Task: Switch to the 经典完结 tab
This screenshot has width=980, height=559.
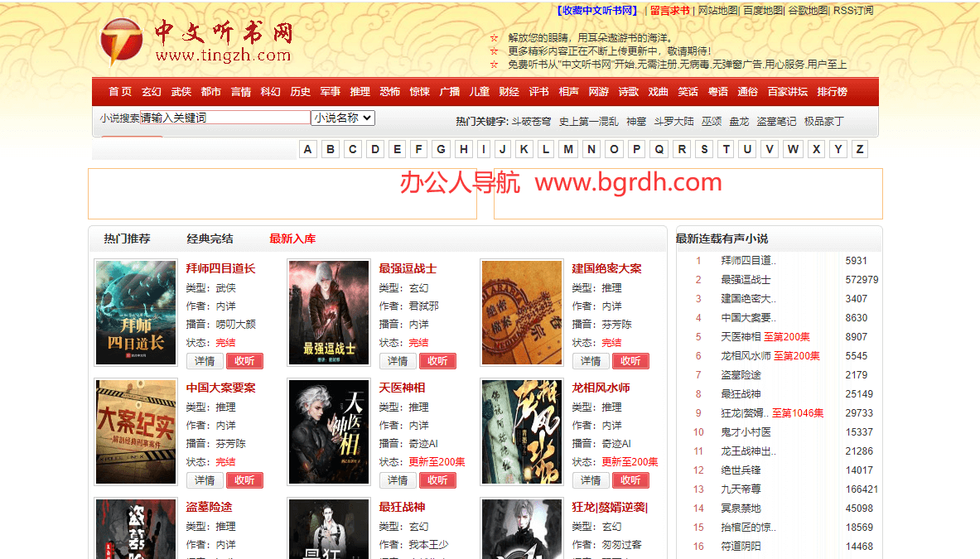Action: tap(210, 239)
